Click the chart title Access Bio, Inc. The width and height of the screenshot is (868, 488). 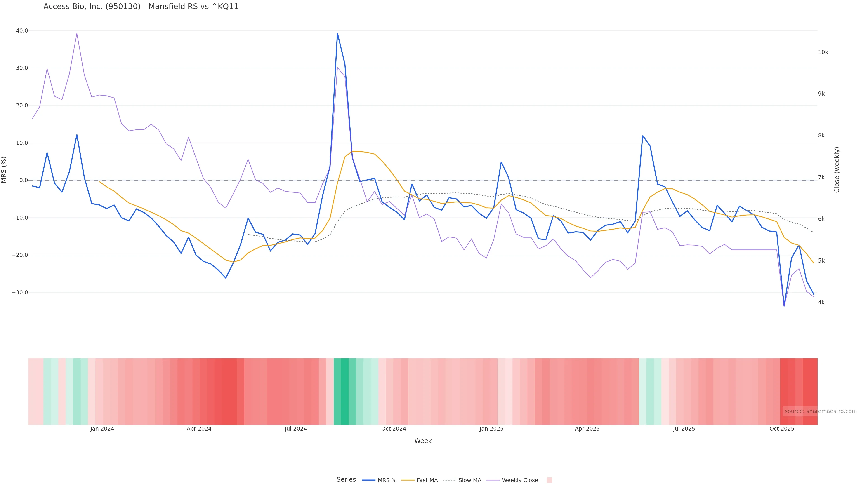pos(141,7)
